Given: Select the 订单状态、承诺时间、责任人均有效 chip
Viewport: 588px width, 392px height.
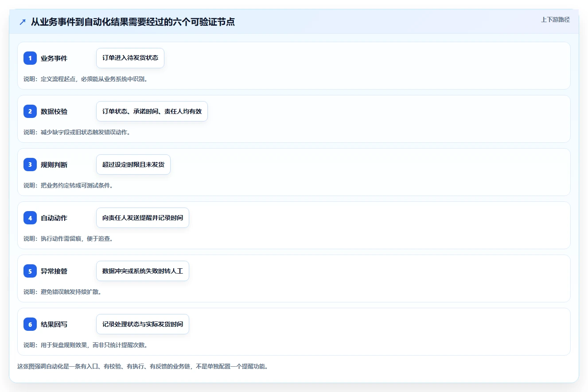Looking at the screenshot, I should pyautogui.click(x=152, y=111).
